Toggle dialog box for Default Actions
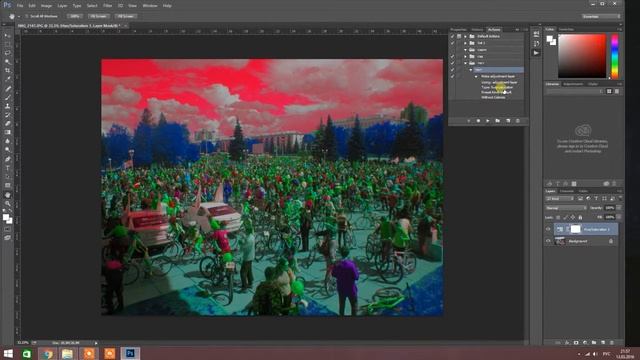Image resolution: width=640 pixels, height=360 pixels. pyautogui.click(x=459, y=36)
